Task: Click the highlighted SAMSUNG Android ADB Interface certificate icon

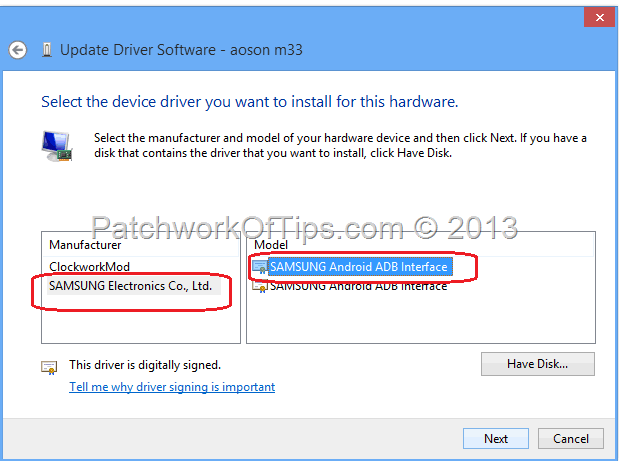Action: (x=260, y=267)
